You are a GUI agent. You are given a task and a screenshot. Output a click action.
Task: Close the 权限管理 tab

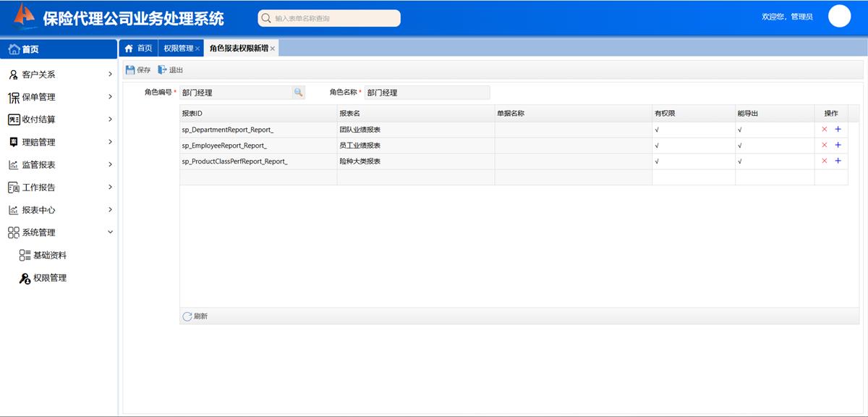(x=197, y=49)
